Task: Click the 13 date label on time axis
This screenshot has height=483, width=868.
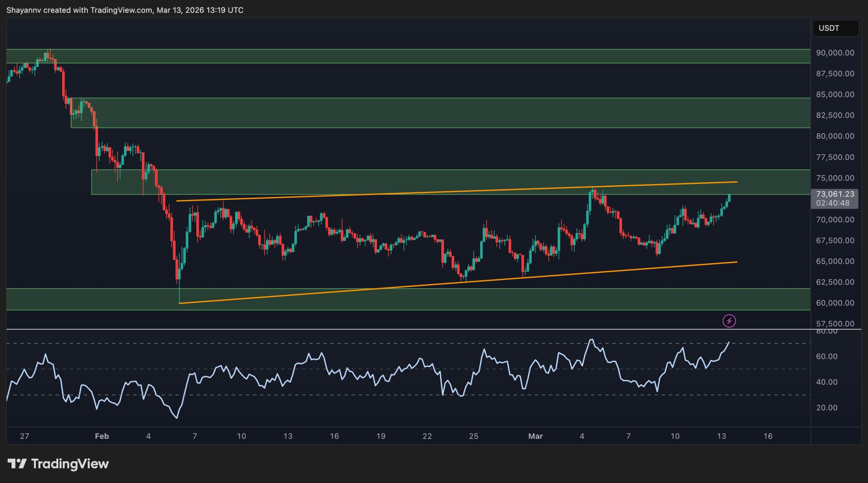Action: 721,436
